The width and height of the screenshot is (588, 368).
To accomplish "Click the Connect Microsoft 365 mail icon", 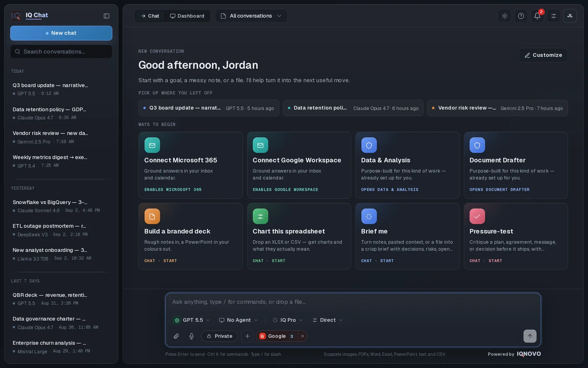I will point(152,145).
